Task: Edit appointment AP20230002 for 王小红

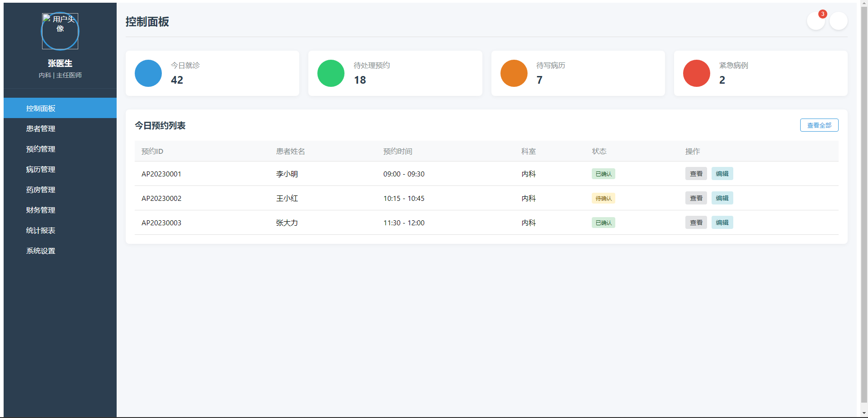Action: click(722, 198)
